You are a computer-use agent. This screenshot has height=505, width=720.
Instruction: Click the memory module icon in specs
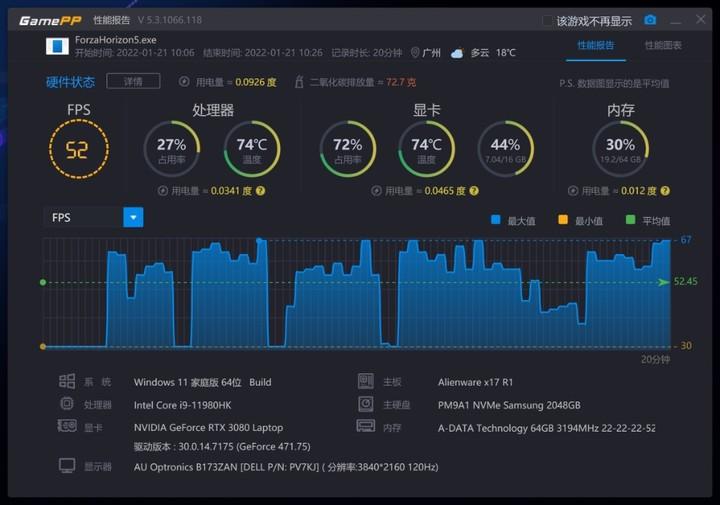coord(366,426)
